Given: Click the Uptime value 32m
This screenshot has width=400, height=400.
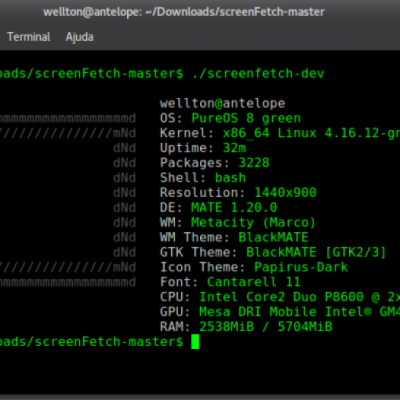Looking at the screenshot, I should point(234,148).
